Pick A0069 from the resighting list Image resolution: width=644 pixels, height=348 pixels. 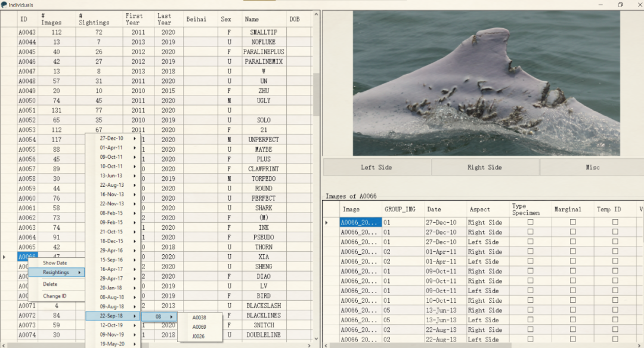(199, 327)
